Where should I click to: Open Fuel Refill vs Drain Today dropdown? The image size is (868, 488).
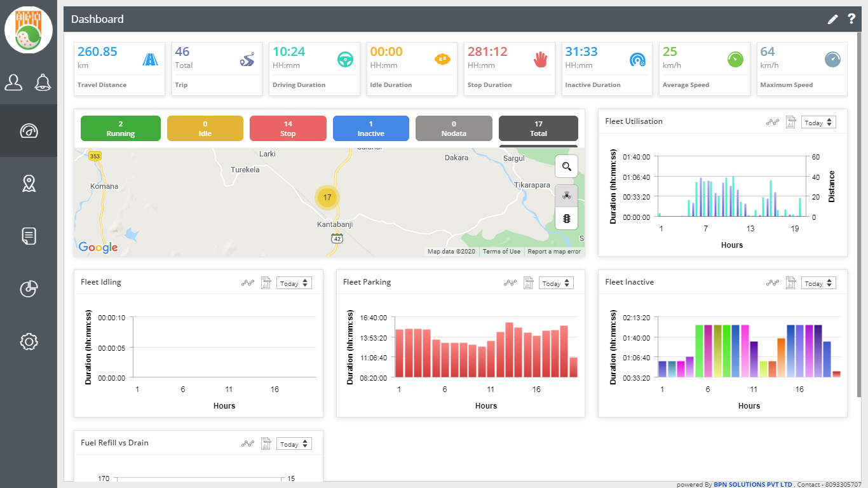tap(294, 444)
